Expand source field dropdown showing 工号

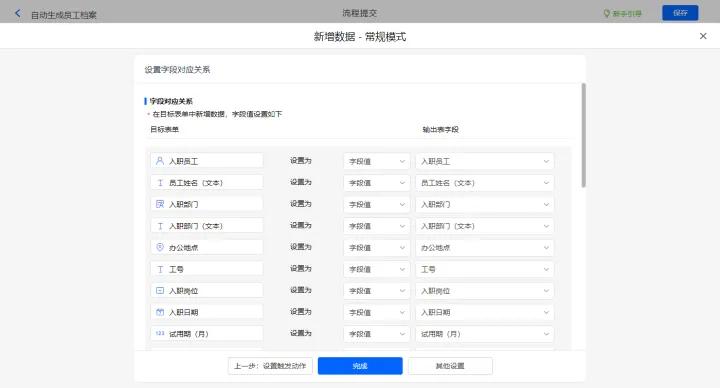[x=485, y=269]
